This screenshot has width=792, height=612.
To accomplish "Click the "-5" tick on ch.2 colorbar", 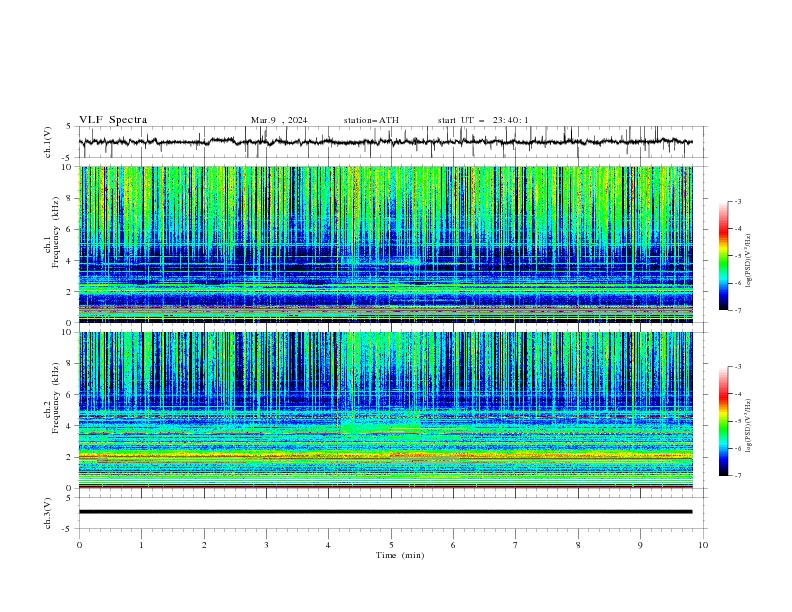I will (x=738, y=421).
